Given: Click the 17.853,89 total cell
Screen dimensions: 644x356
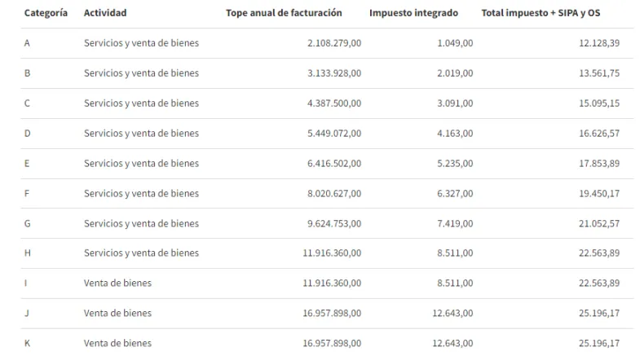Looking at the screenshot, I should click(x=599, y=164).
